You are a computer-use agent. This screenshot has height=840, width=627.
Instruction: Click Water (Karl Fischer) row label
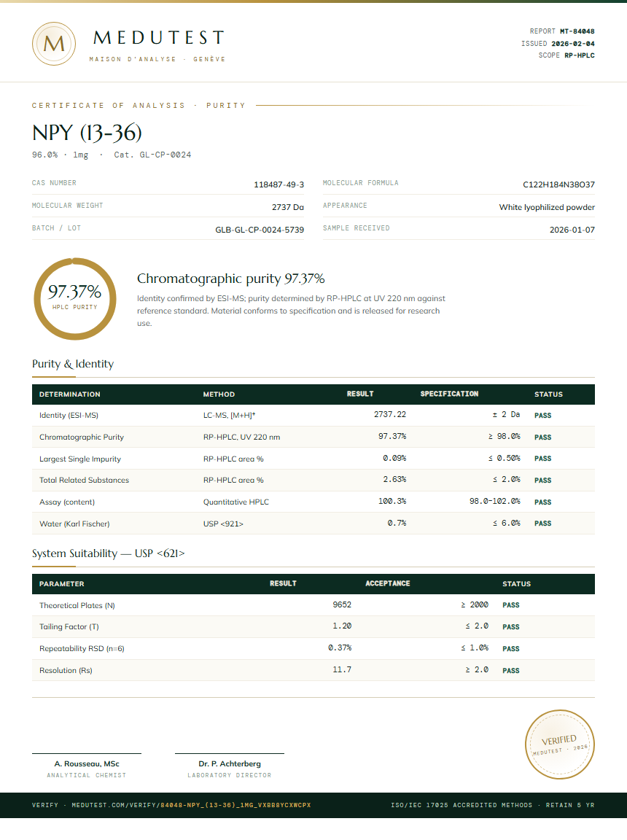click(74, 524)
